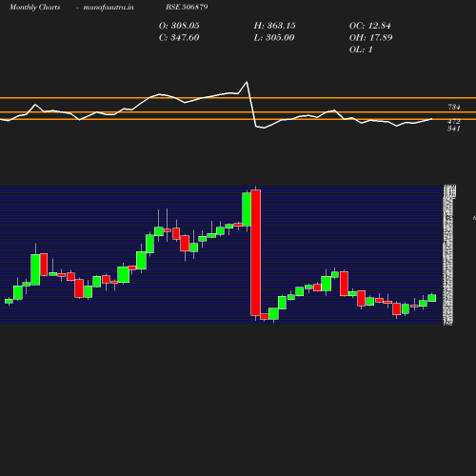Viewport: 476px width, 476px height.
Task: Click the low value "L: 305.00"
Action: pyautogui.click(x=274, y=38)
